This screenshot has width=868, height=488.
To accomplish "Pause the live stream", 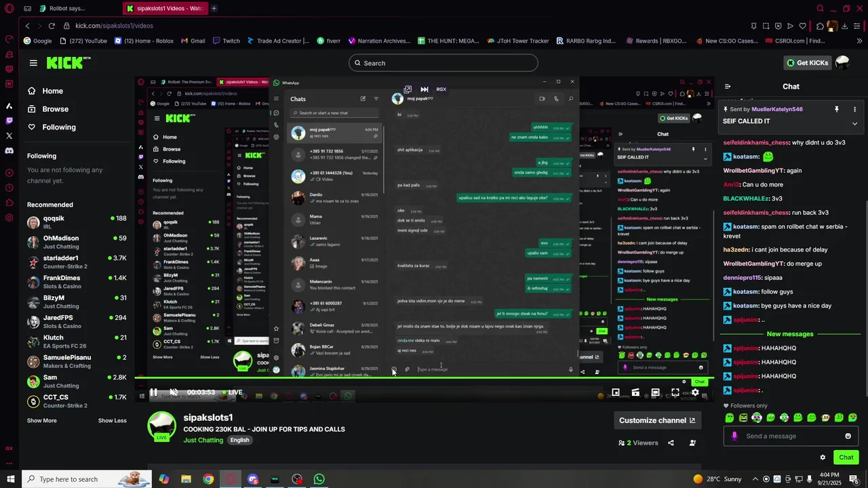I will [153, 392].
